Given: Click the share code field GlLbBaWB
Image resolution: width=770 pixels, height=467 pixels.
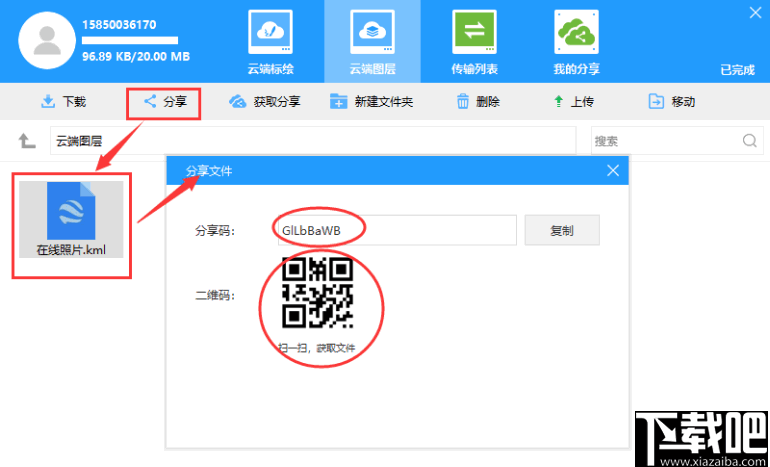Looking at the screenshot, I should [397, 230].
